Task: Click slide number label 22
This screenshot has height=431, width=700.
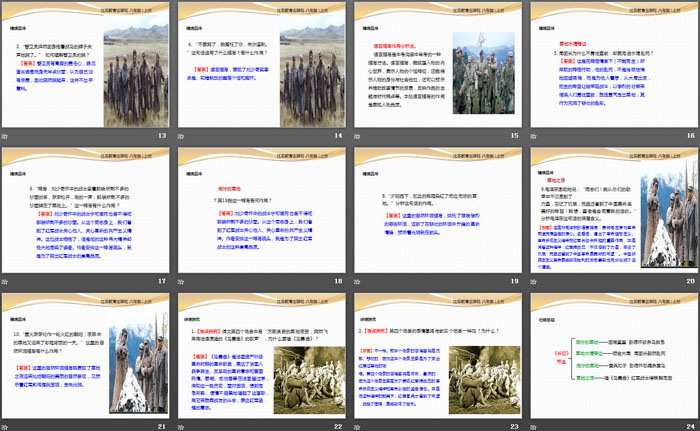Action: click(x=338, y=427)
